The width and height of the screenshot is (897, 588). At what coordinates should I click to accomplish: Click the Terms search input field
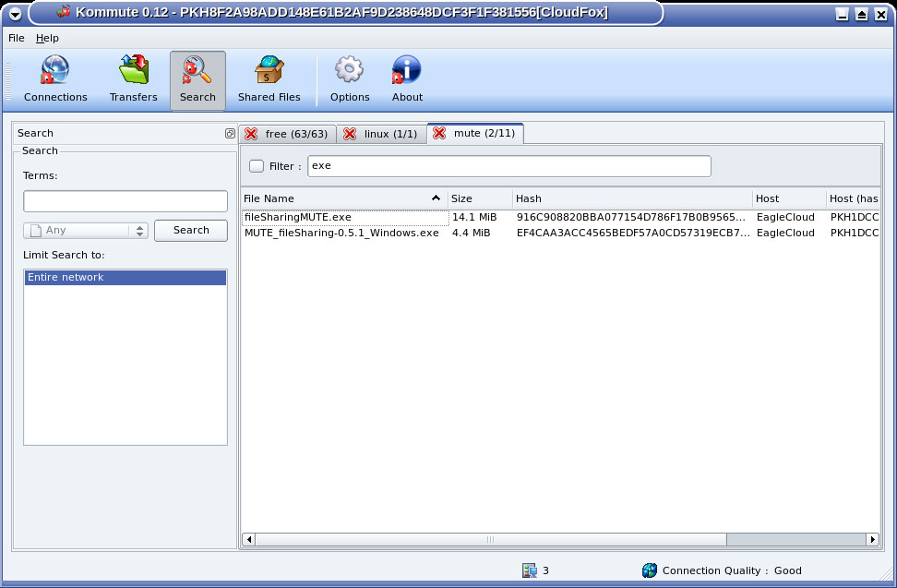click(126, 201)
